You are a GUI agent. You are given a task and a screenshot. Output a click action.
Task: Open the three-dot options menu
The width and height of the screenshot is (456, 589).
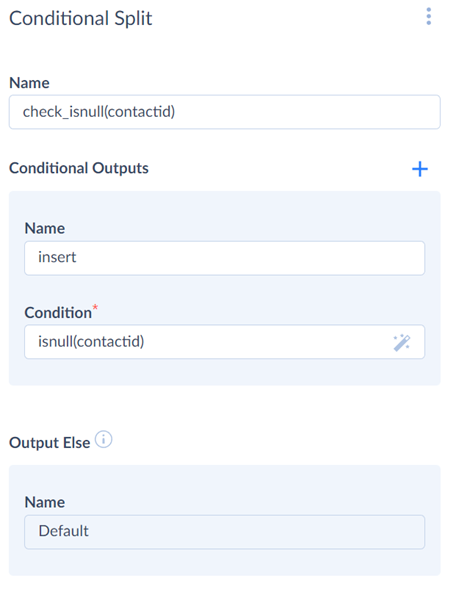(x=429, y=16)
